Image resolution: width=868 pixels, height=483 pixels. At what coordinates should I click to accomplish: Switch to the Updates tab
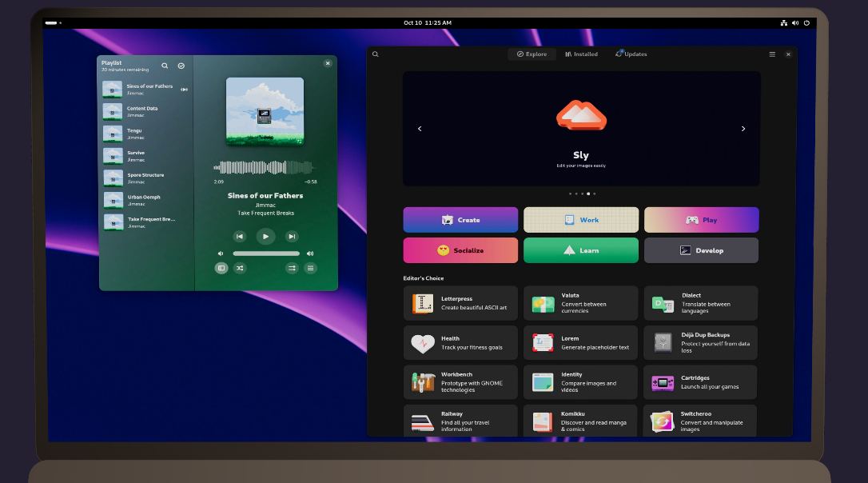631,54
